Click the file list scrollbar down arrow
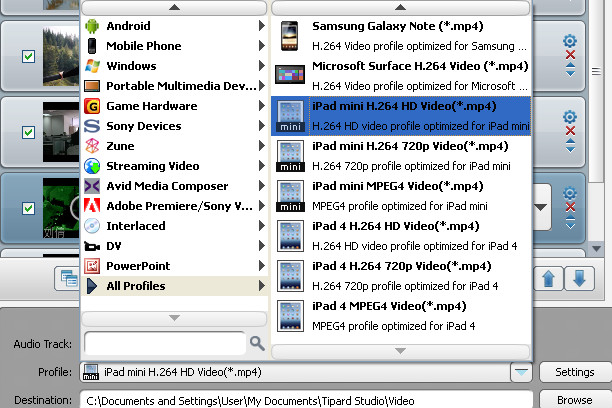Image resolution: width=612 pixels, height=408 pixels. point(596,248)
